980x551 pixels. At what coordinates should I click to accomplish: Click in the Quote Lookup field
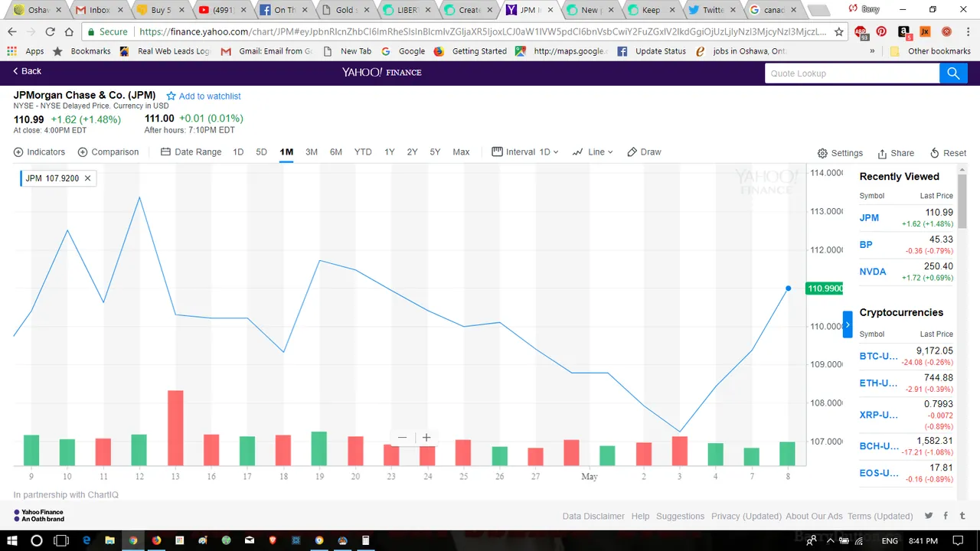[852, 73]
